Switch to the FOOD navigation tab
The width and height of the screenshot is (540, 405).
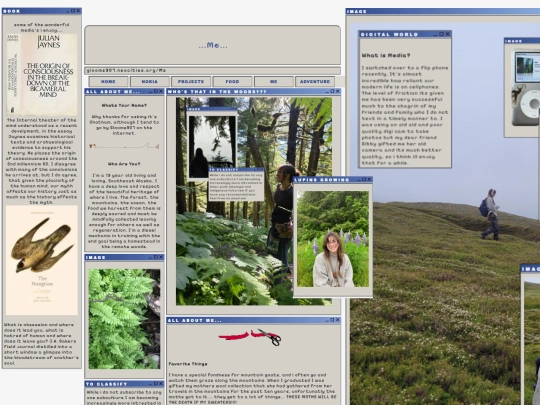(x=232, y=82)
